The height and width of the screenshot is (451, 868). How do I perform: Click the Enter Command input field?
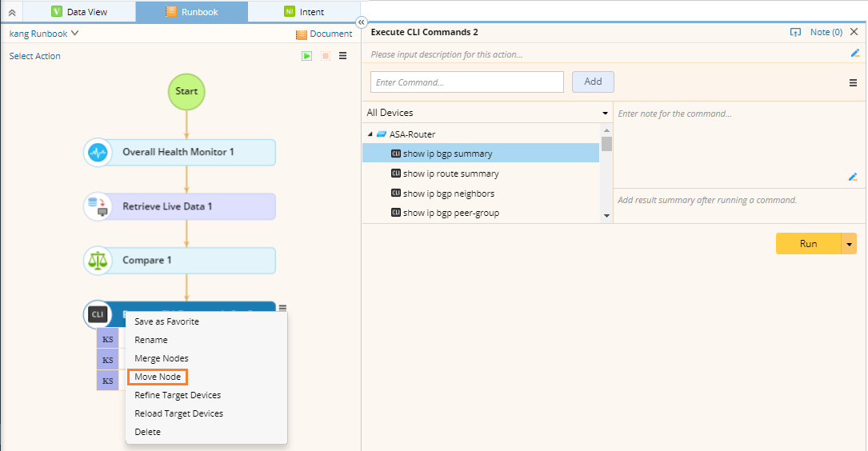click(467, 82)
